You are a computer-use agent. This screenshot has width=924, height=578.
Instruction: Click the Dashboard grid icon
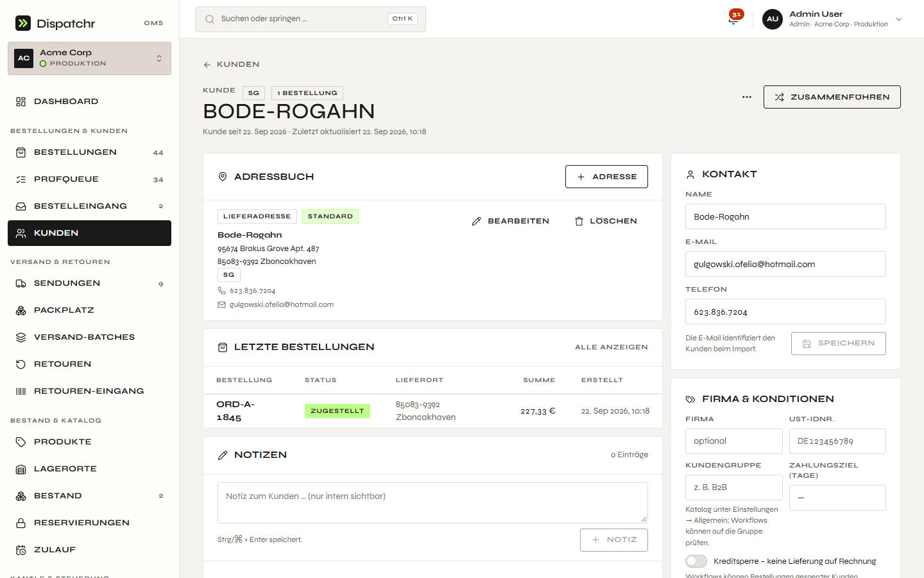point(21,101)
